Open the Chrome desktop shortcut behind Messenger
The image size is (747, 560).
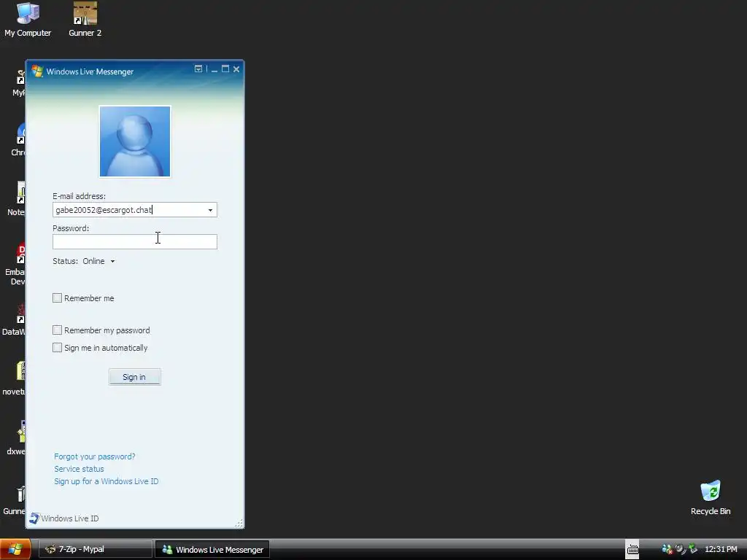coord(18,140)
